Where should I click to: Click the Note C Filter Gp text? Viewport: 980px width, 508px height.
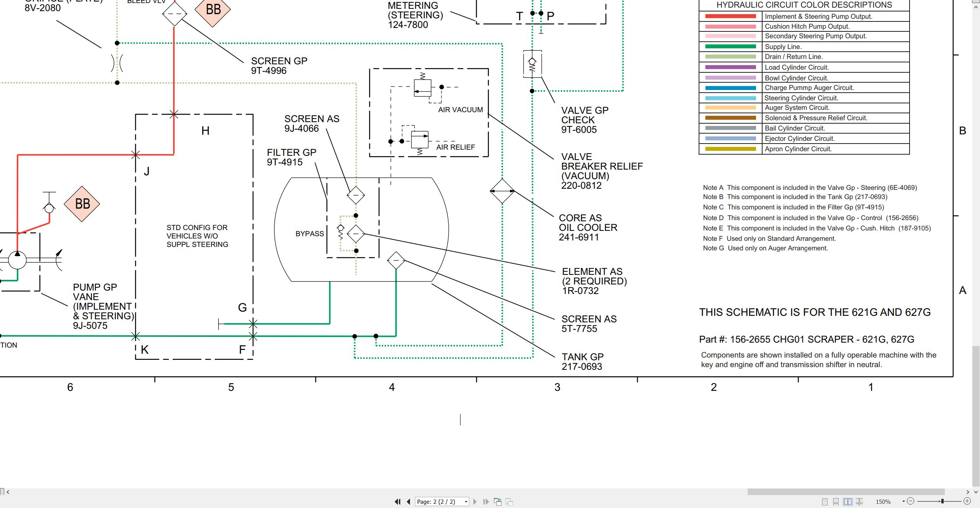click(794, 207)
